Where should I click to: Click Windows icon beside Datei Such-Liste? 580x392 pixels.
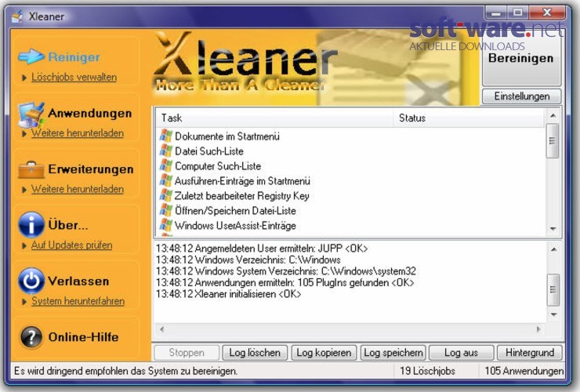click(x=166, y=151)
